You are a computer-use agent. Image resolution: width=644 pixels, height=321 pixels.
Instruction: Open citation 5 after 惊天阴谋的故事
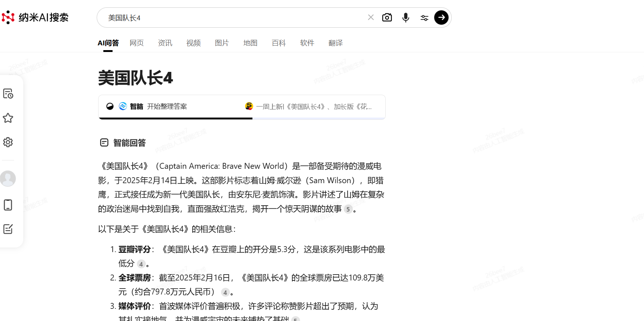point(348,209)
